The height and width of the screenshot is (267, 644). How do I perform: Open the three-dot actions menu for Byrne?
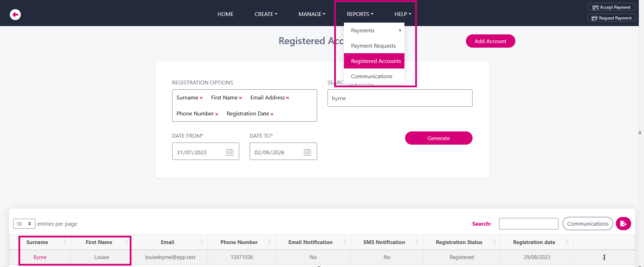[x=604, y=257]
